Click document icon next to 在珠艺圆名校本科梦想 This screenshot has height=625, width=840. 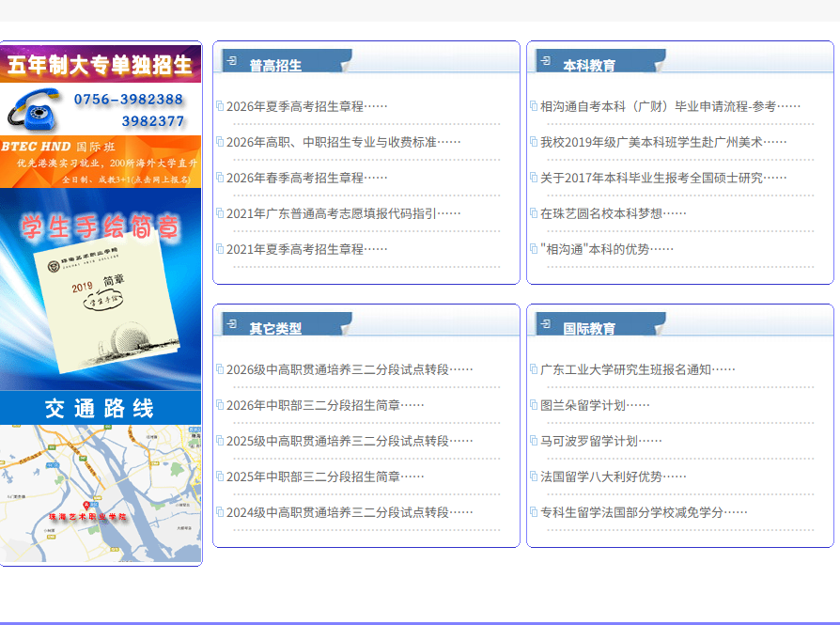pyautogui.click(x=534, y=212)
